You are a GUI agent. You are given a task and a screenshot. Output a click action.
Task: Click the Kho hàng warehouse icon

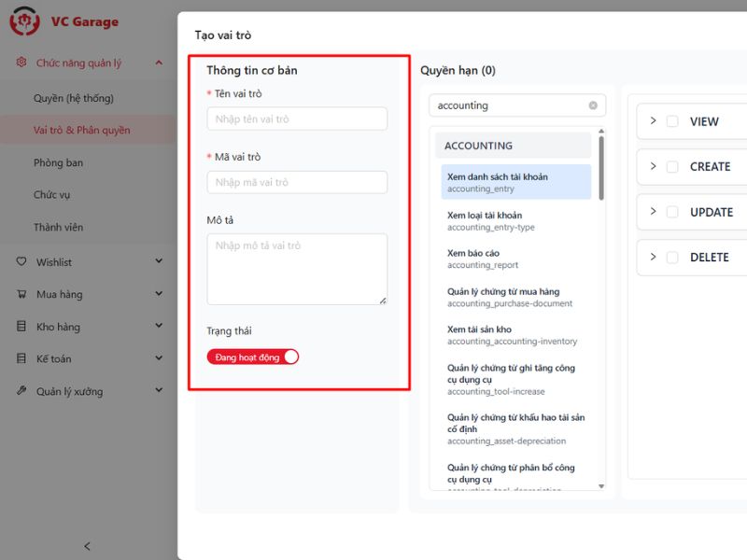21,327
